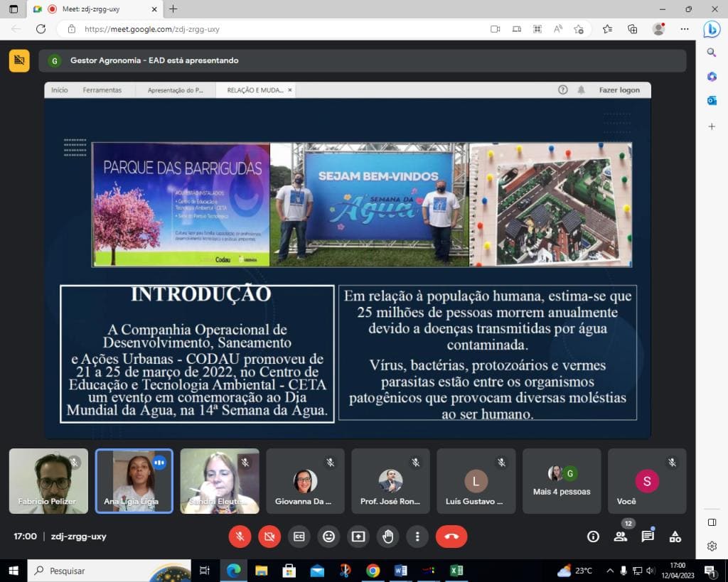Screen dimensions: 728x582
Task: Select Fabricio Pelizer's video tile
Action: [49, 481]
